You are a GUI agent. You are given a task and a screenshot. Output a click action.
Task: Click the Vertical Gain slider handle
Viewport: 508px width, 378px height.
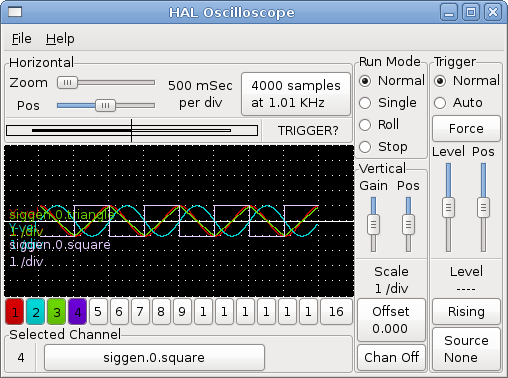point(373,224)
